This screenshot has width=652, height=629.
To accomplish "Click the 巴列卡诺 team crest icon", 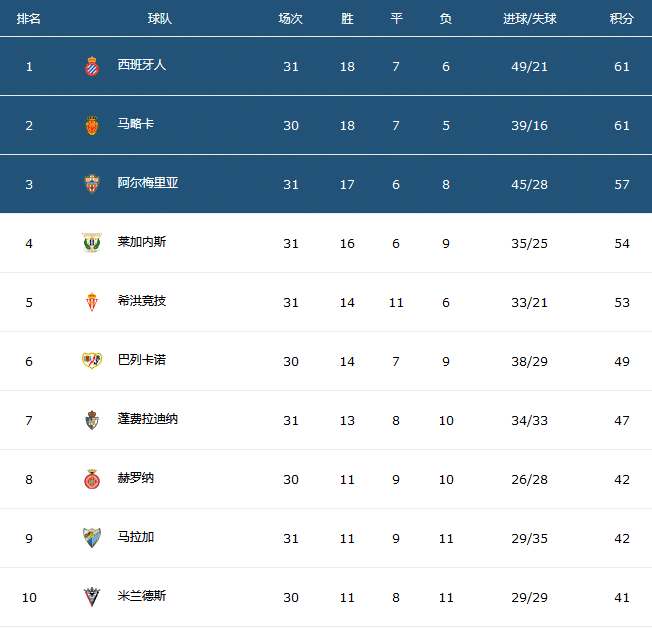I will tap(92, 361).
